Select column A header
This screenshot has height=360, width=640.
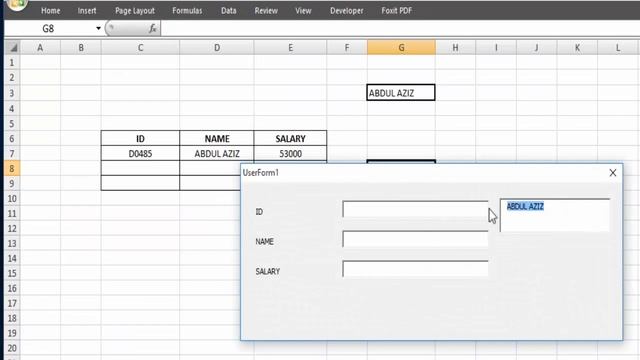click(40, 48)
